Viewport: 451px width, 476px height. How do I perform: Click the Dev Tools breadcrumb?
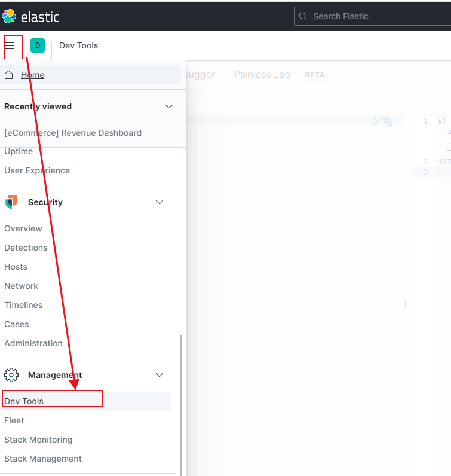79,45
